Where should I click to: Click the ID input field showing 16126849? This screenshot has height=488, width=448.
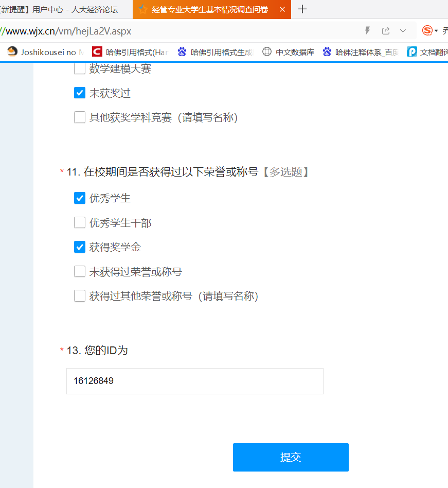point(194,381)
